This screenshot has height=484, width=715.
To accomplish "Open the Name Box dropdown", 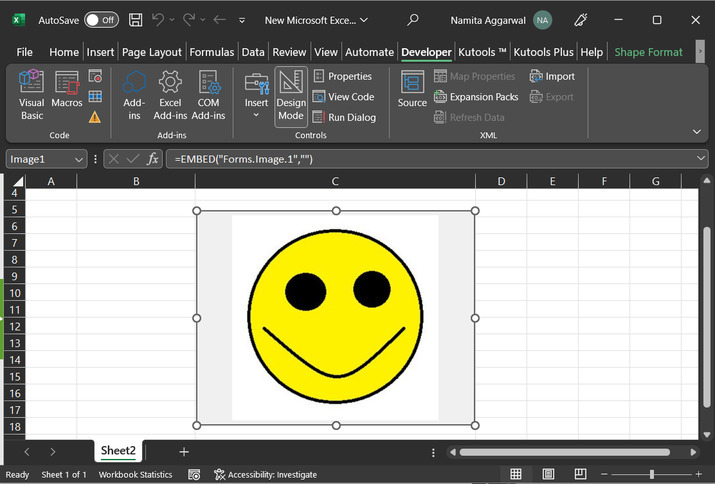I will tap(79, 159).
